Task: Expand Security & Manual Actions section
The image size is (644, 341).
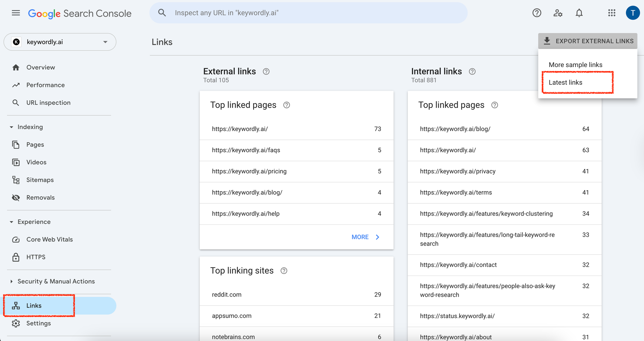Action: [x=12, y=281]
